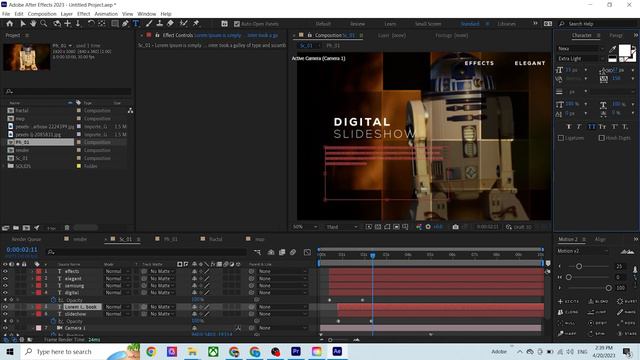640x360 pixels.
Task: Switch to Small Screen workspace
Action: point(428,24)
